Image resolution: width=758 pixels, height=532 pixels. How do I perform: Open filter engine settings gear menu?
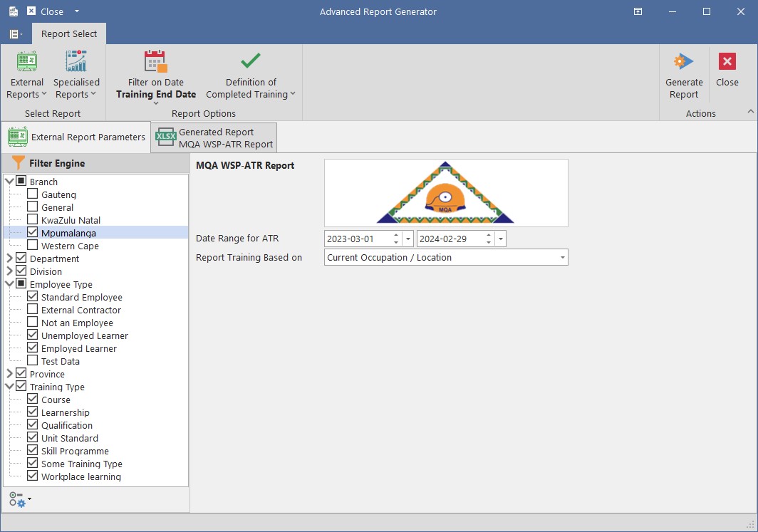20,500
